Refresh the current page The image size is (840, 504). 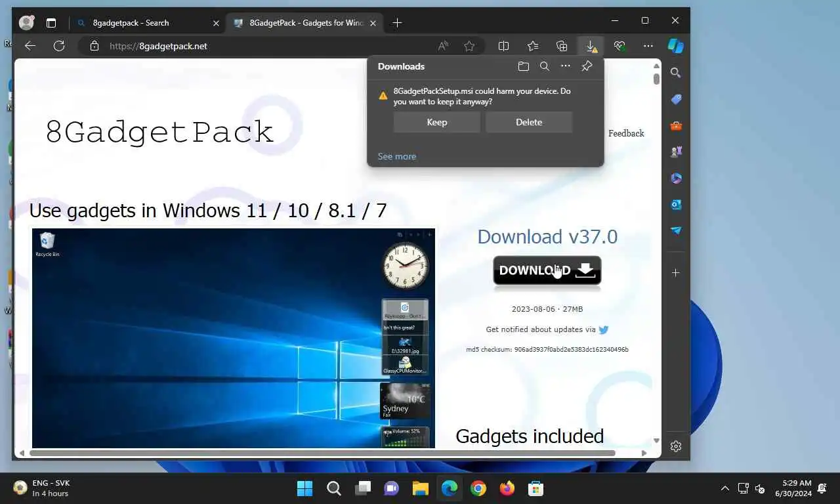59,46
